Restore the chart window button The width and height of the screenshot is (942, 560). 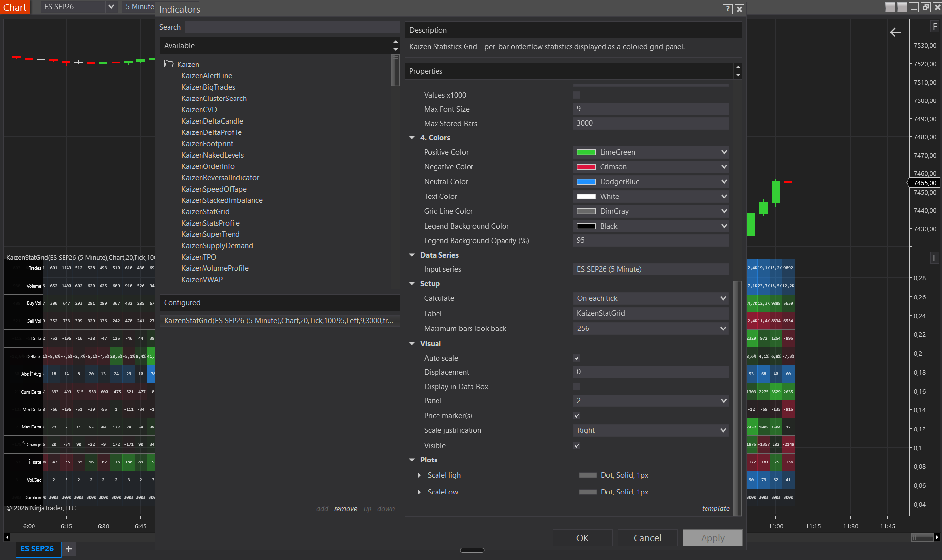point(926,7)
